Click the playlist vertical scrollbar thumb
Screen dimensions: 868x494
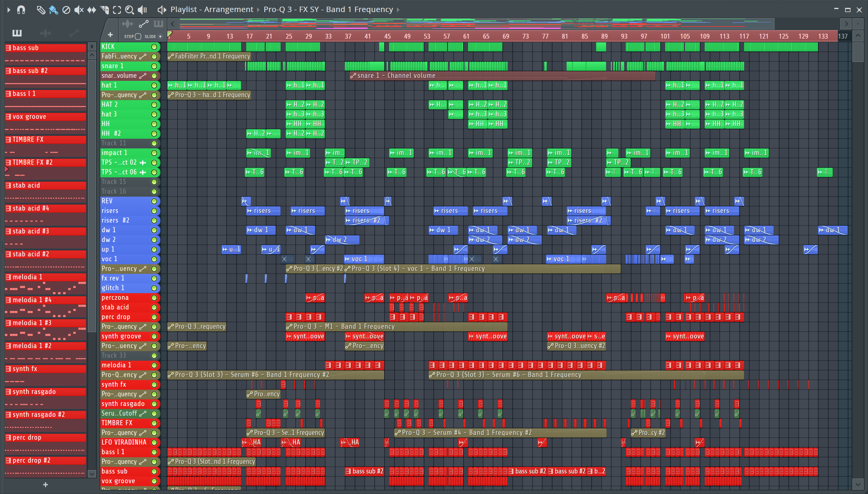click(x=858, y=52)
